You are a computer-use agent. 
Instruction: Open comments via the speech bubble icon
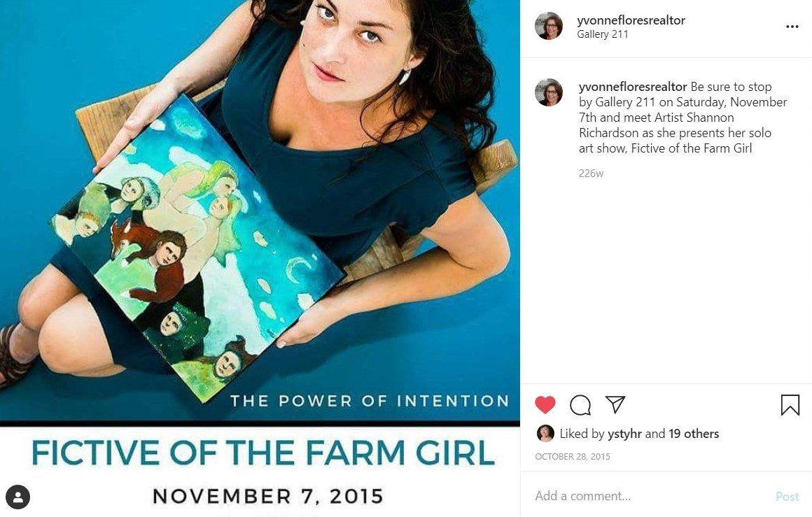coord(580,404)
